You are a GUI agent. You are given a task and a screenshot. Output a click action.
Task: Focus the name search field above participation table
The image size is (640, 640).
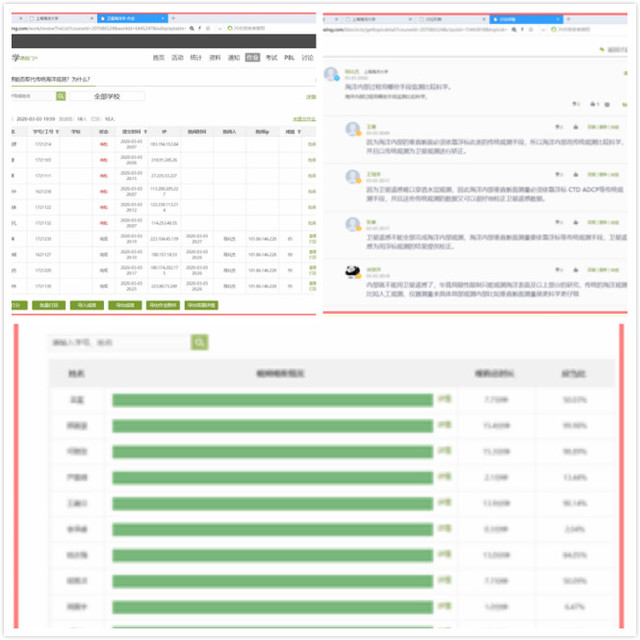(x=118, y=343)
